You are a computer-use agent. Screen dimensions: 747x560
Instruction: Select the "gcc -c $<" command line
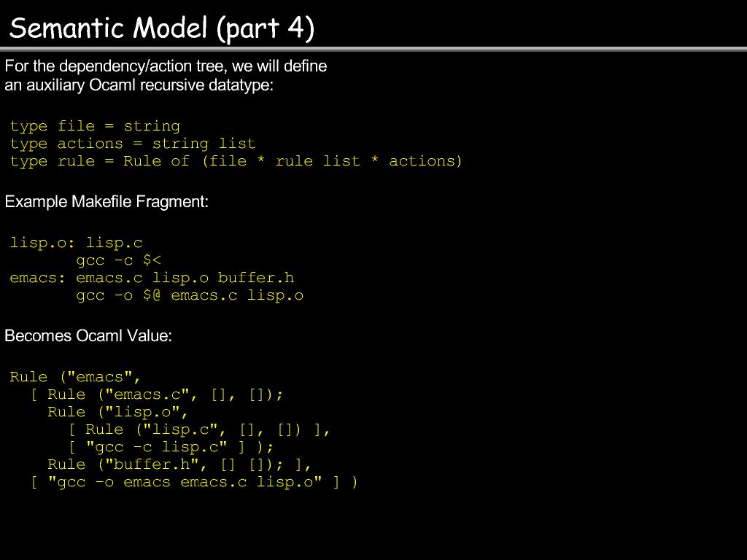[118, 260]
